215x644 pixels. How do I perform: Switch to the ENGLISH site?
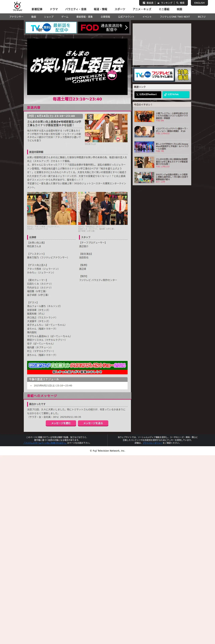[x=199, y=3]
